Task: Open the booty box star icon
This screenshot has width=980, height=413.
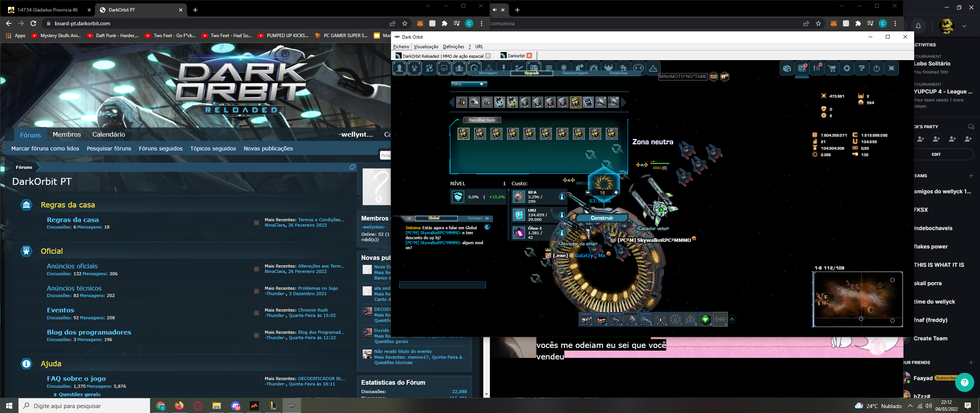Action: 787,69
